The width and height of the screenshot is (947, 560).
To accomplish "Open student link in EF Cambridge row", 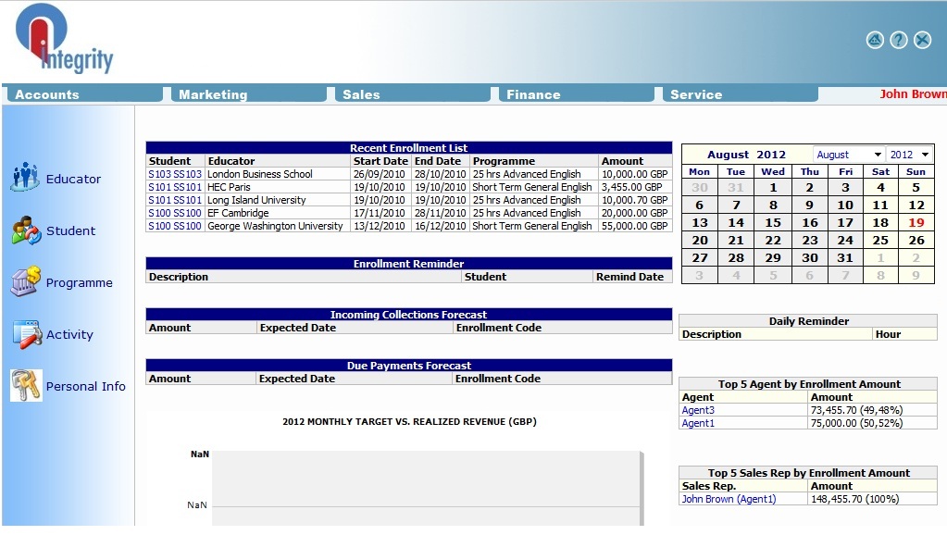I will point(175,213).
